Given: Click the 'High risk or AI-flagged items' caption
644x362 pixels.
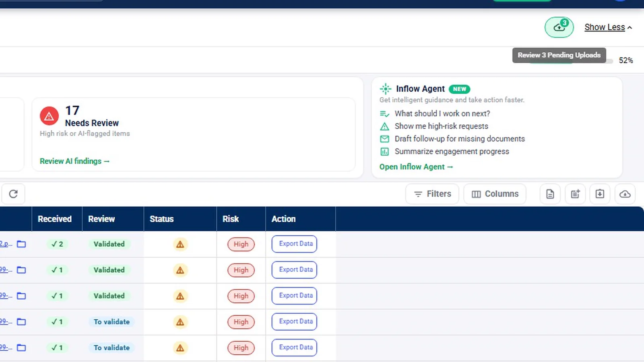Looking at the screenshot, I should [85, 134].
